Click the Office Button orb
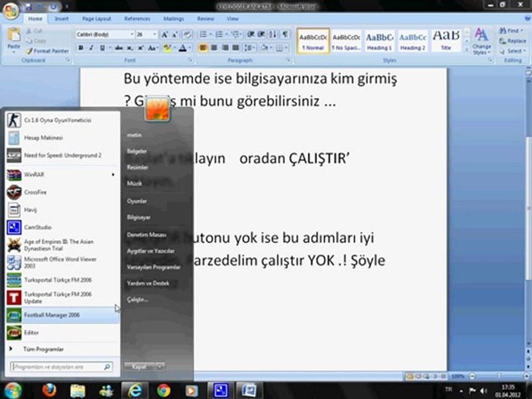 click(11, 11)
